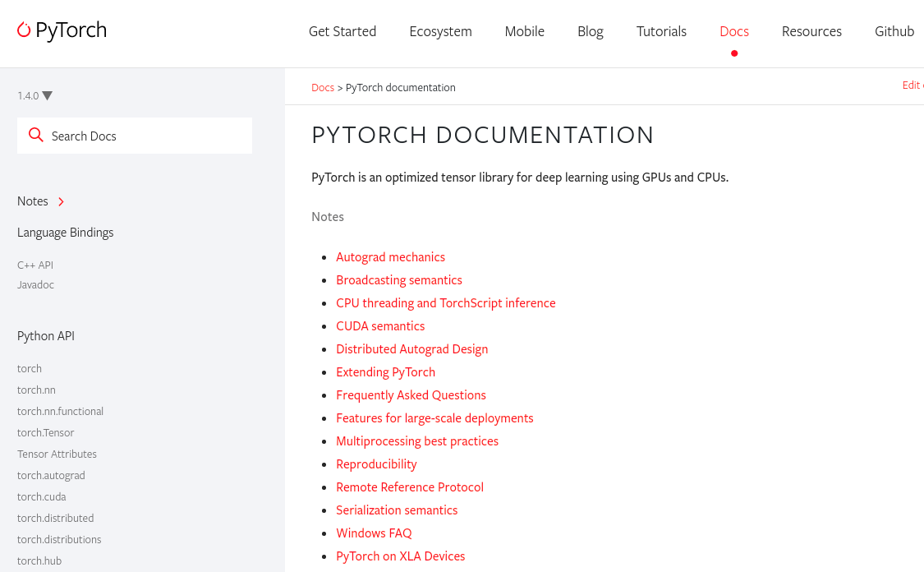Expand the Notes sidebar section
This screenshot has height=572, width=924.
click(41, 201)
